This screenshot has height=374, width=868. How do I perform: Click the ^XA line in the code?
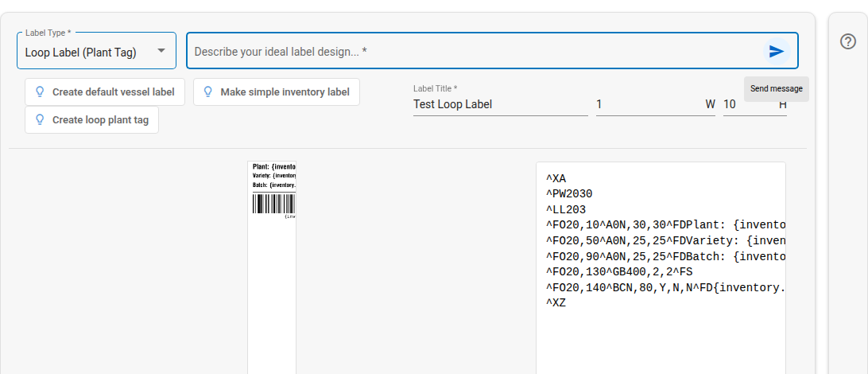556,179
